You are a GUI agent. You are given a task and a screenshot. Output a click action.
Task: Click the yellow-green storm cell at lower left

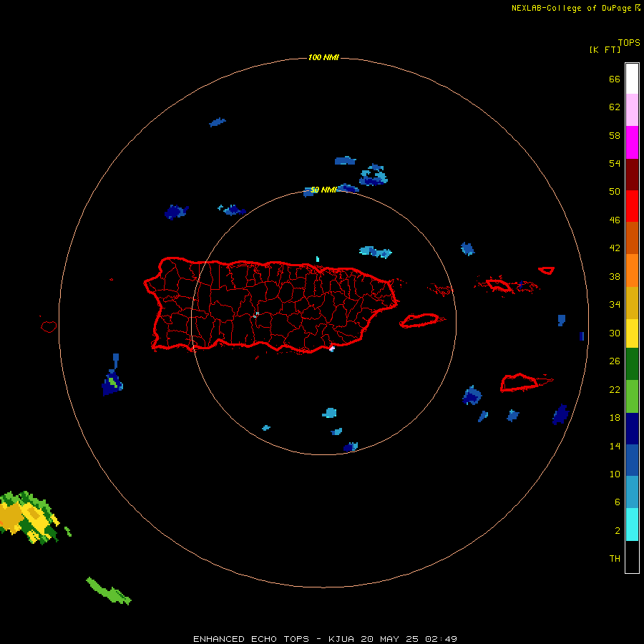pos(28,517)
